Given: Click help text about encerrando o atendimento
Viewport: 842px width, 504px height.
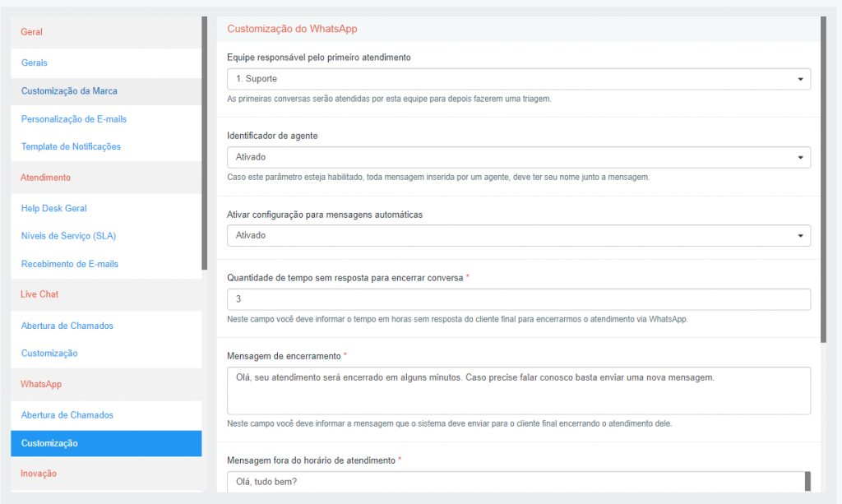Looking at the screenshot, I should click(450, 423).
